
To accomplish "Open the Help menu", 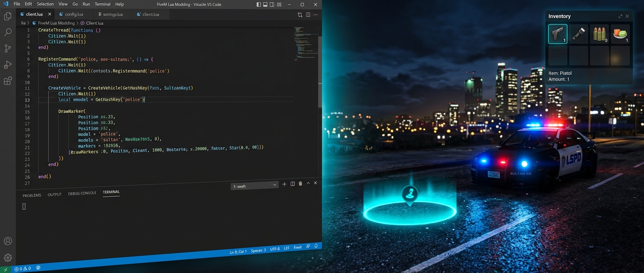I will 120,4.
